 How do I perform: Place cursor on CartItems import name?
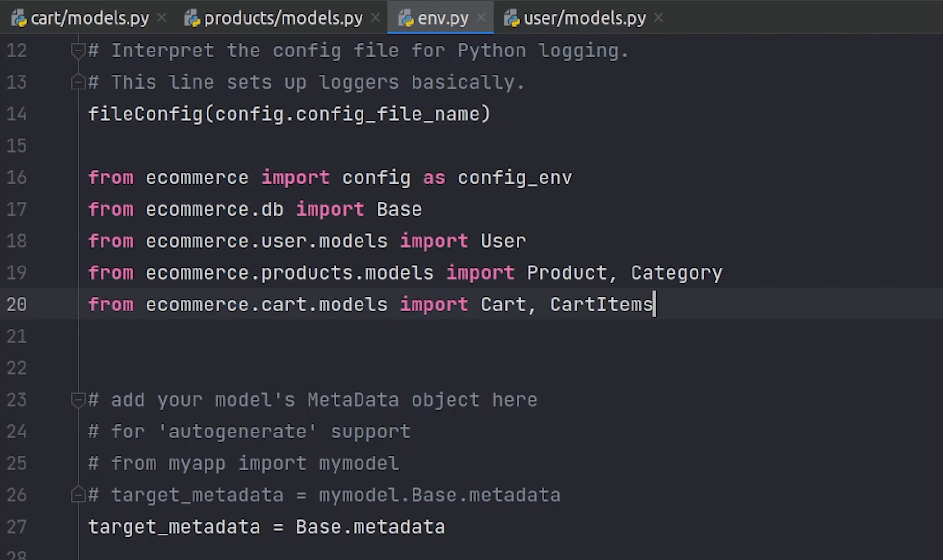[x=601, y=305]
